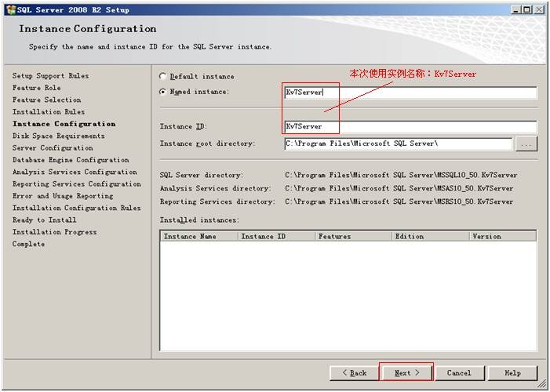
Task: Click the Next button
Action: pos(406,373)
